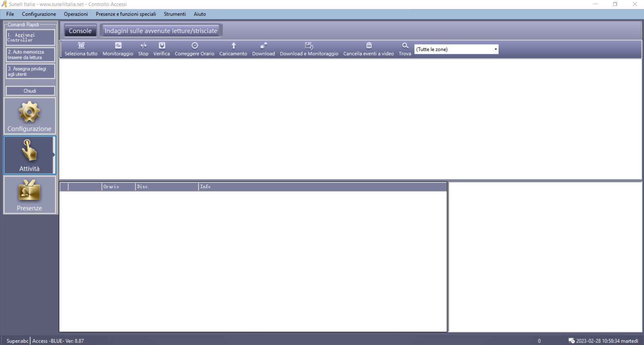Click the toolbar drag grip handle

pos(61,49)
